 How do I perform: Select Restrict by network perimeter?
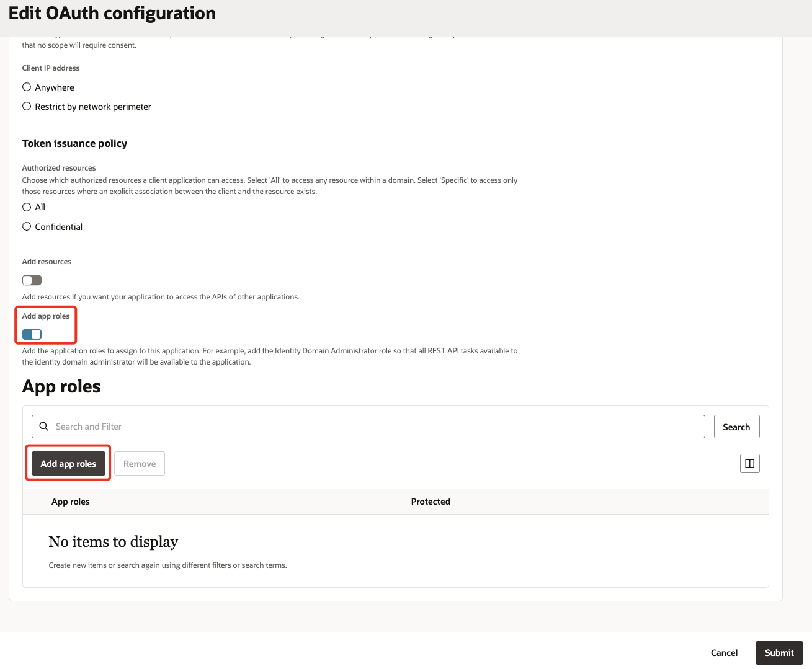click(x=27, y=106)
